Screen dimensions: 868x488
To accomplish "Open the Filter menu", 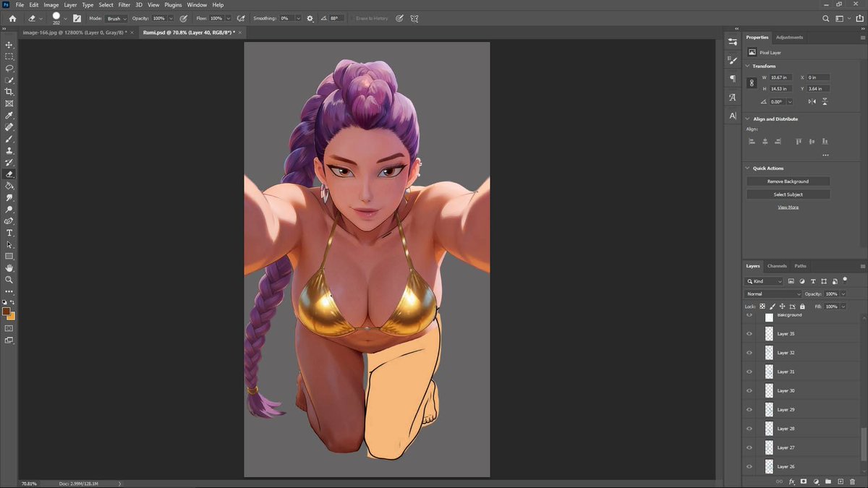I will click(x=124, y=5).
